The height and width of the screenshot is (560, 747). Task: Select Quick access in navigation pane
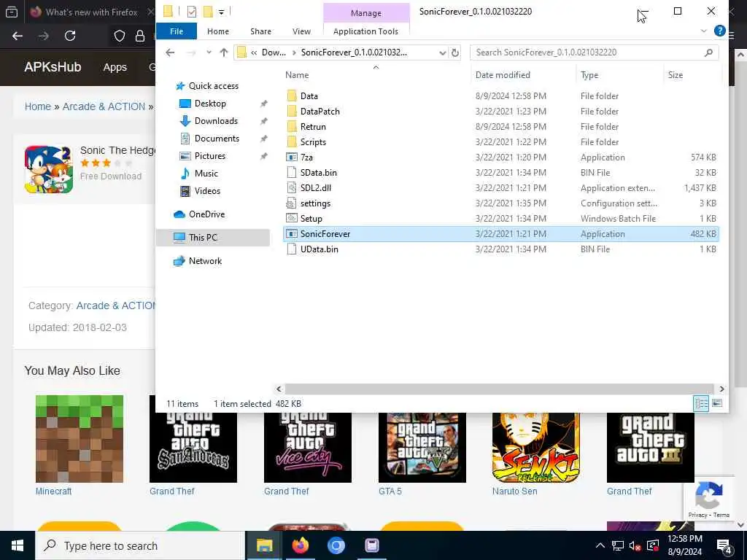click(x=214, y=86)
